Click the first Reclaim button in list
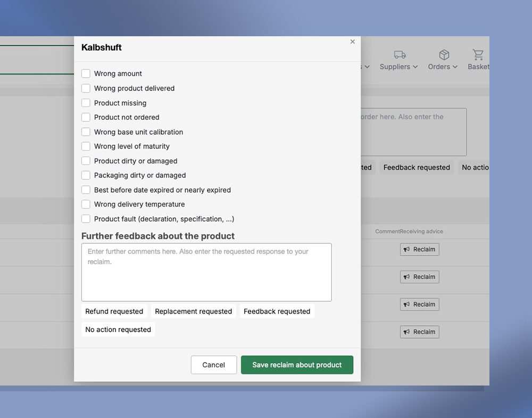This screenshot has height=418, width=532. [419, 249]
